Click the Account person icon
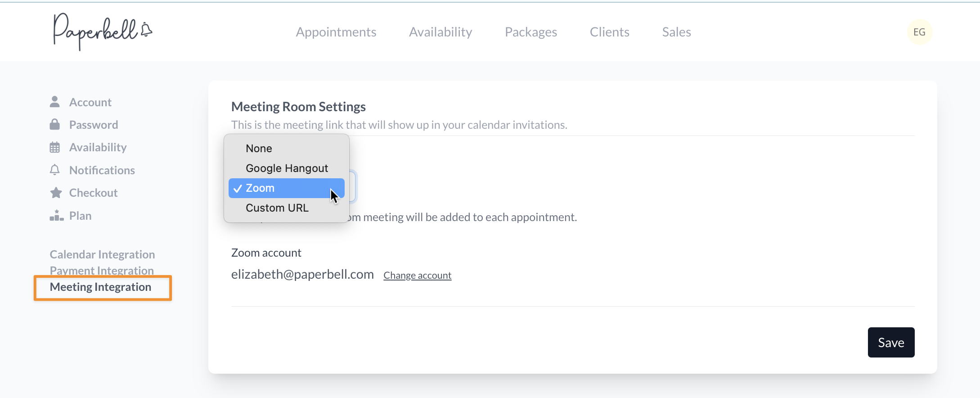The width and height of the screenshot is (980, 398). 55,102
